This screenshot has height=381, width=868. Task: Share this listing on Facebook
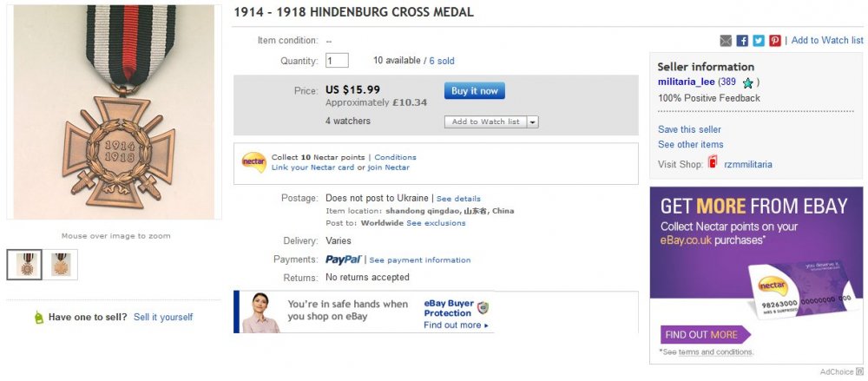click(742, 41)
